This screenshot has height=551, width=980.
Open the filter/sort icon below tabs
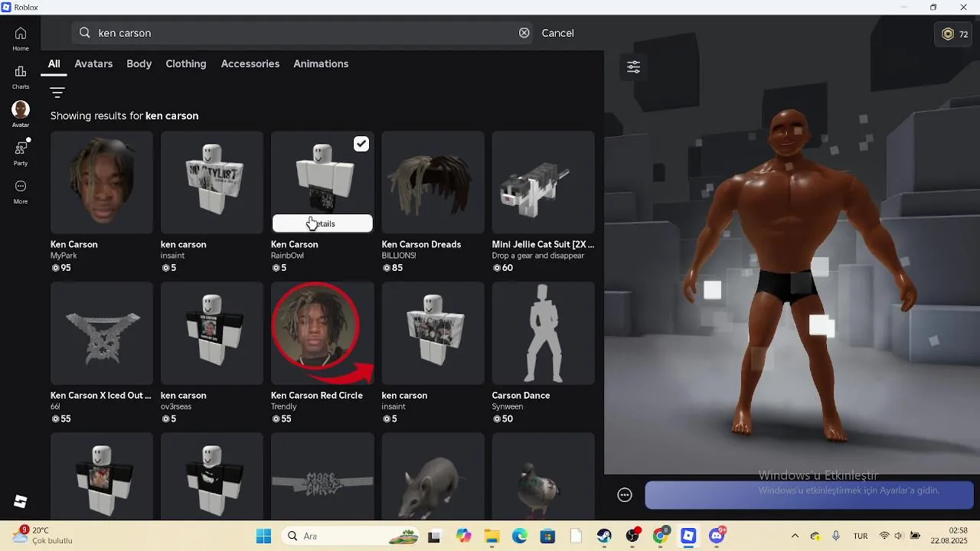(x=57, y=93)
